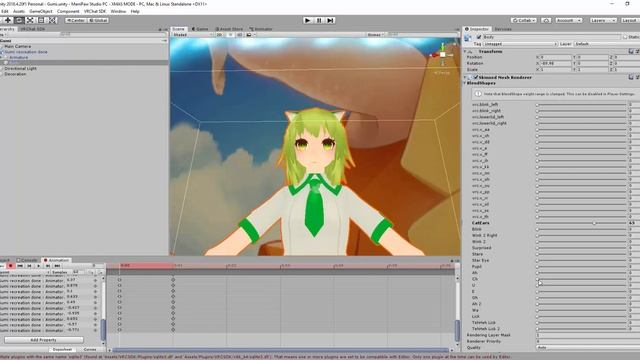The image size is (640, 360).
Task: Click the vrc.blink_left blendshape slider
Action: click(581, 104)
